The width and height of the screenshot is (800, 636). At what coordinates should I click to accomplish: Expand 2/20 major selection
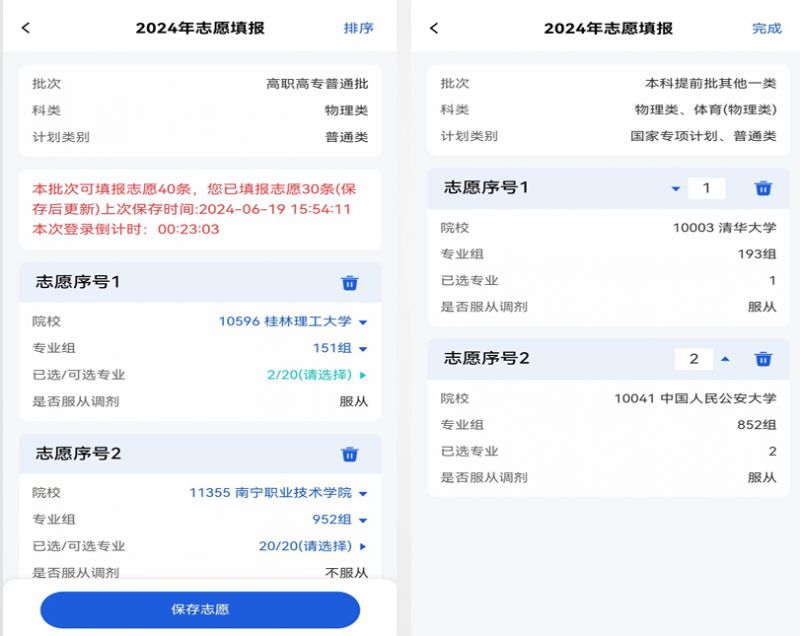coord(316,375)
